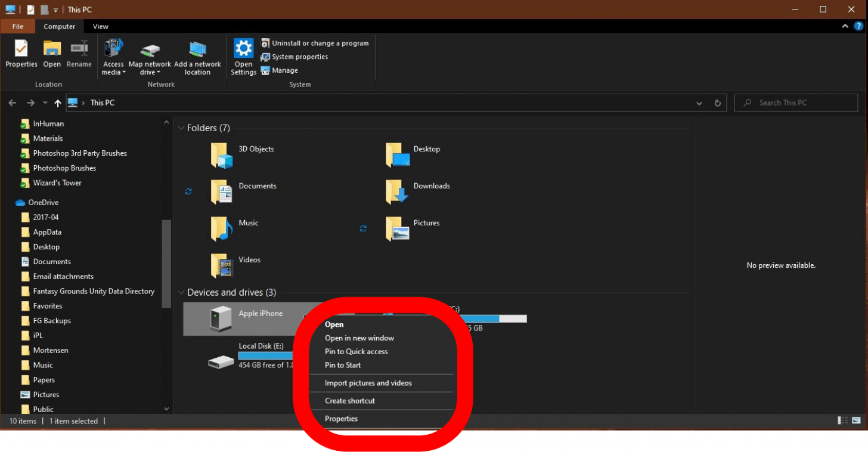Click Local Disk (E:) usage bar
Viewport: 868px width, 452px height.
click(x=266, y=355)
